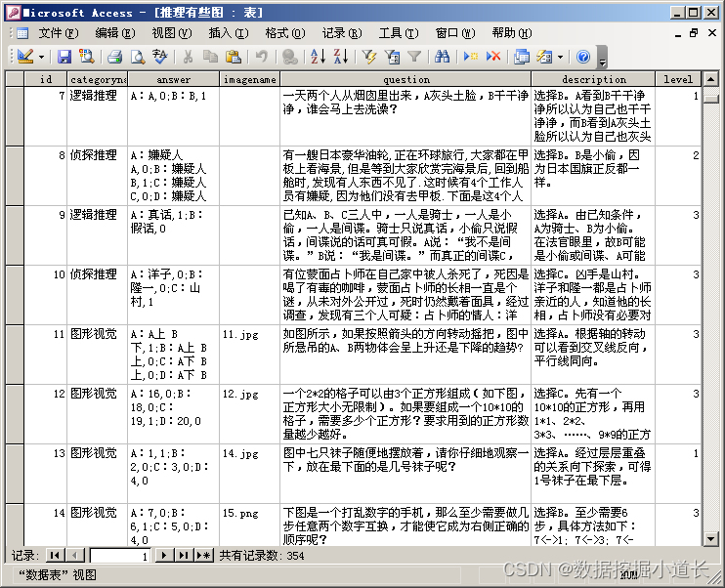This screenshot has width=725, height=588.
Task: Click the Access application title bar icon
Action: coord(14,13)
